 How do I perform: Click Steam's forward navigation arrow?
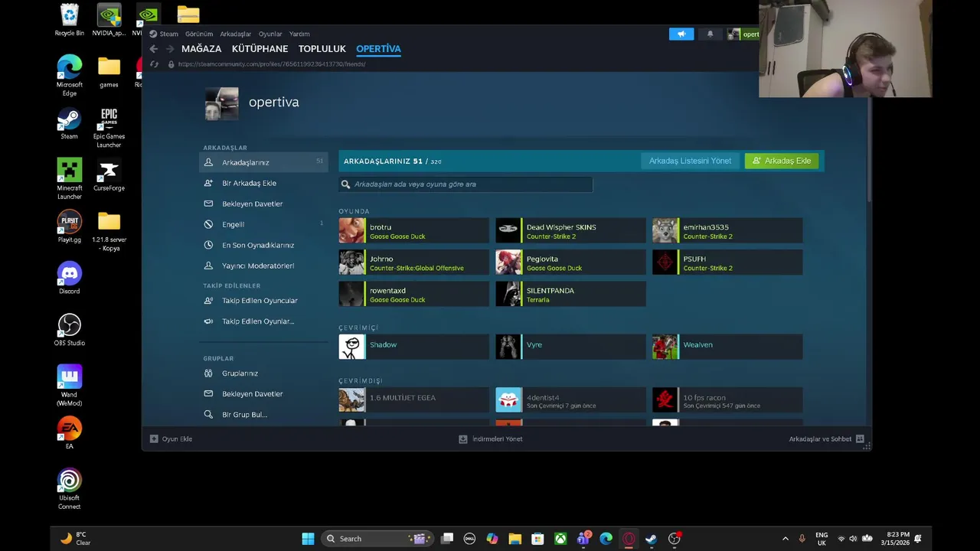pyautogui.click(x=170, y=49)
